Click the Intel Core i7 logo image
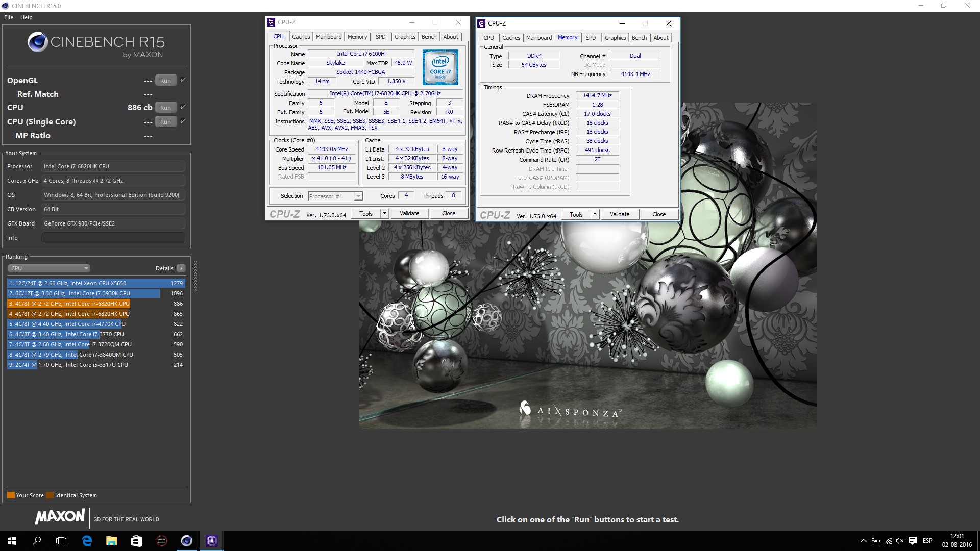The width and height of the screenshot is (980, 551). 440,67
